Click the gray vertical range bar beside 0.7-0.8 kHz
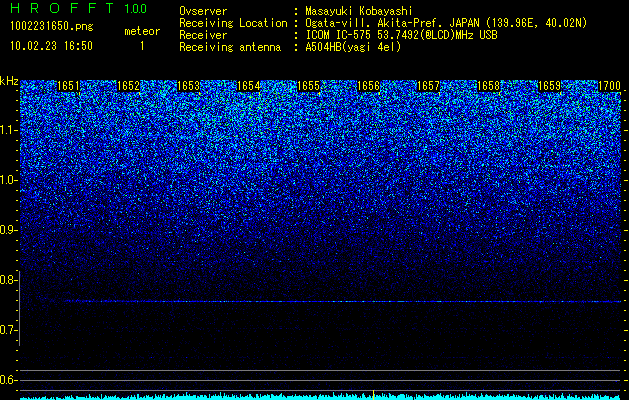Screen dimensions: 629x400 pyautogui.click(x=20, y=308)
